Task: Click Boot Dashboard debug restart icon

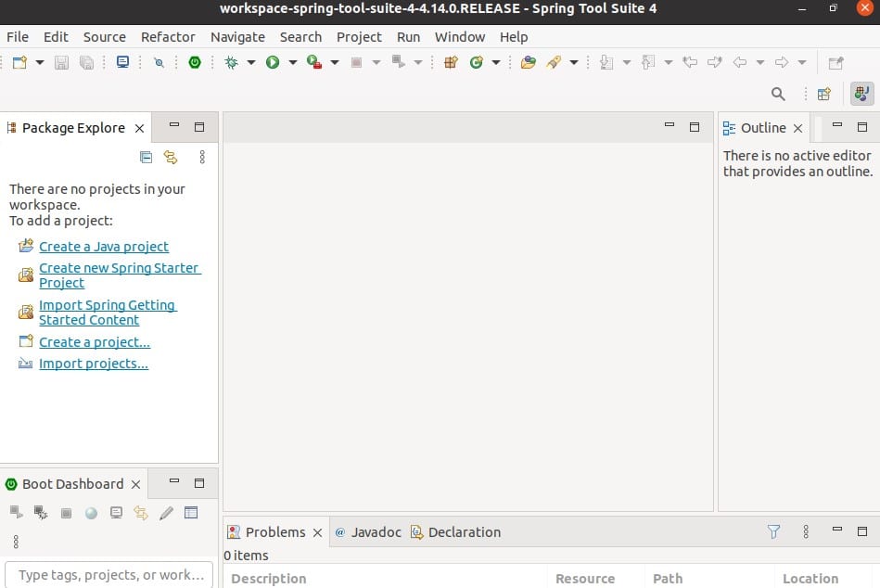Action: point(41,512)
